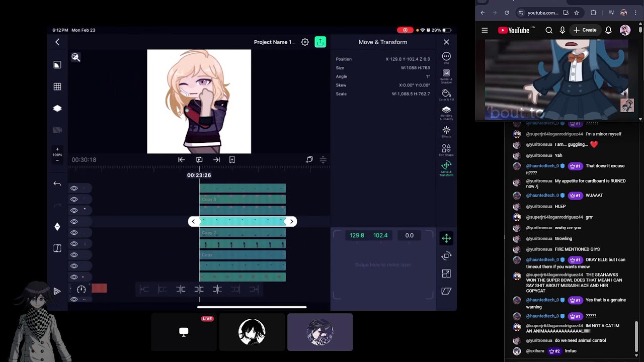
Task: Close the Move & Transform panel
Action: point(446,42)
